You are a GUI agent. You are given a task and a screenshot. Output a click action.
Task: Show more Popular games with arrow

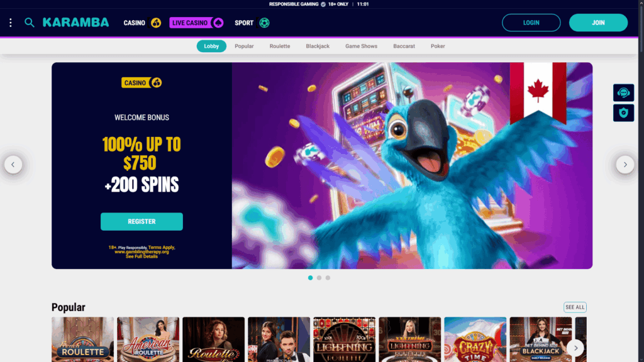575,348
